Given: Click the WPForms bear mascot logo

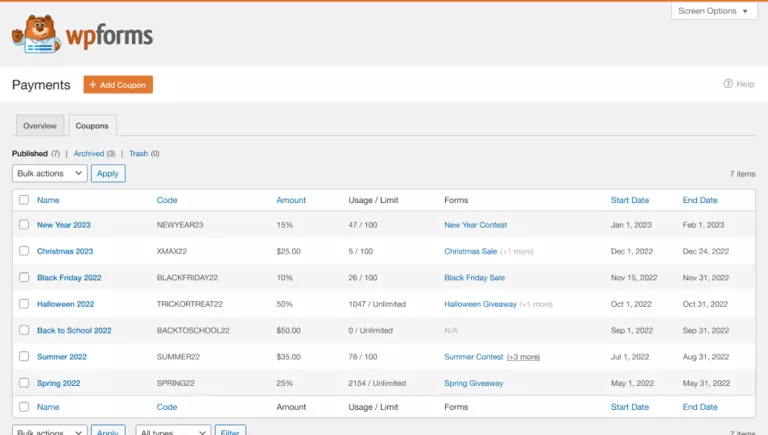Looking at the screenshot, I should 36,35.
